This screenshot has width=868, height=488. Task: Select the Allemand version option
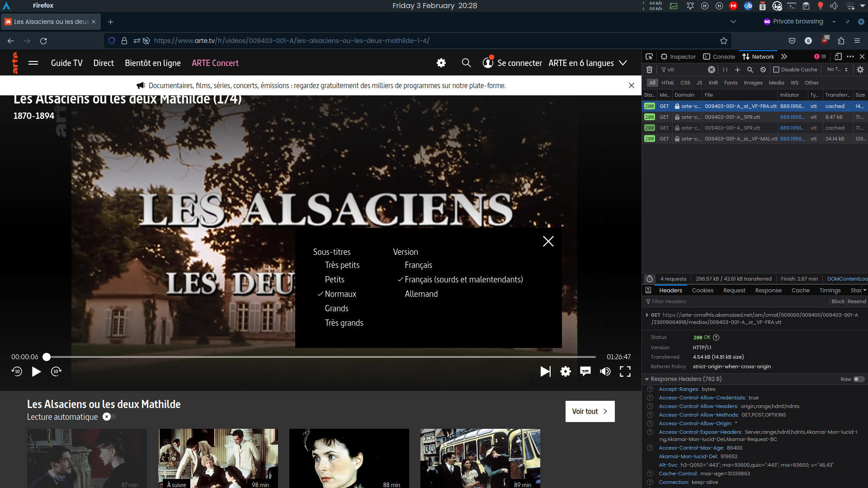click(x=421, y=294)
